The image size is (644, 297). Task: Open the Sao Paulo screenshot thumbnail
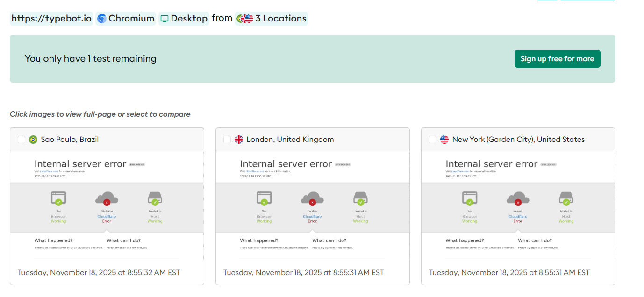(107, 205)
